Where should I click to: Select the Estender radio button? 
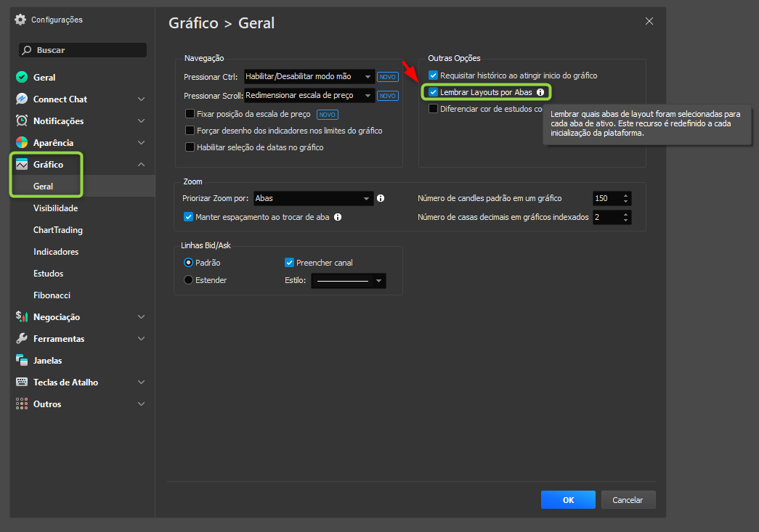189,280
